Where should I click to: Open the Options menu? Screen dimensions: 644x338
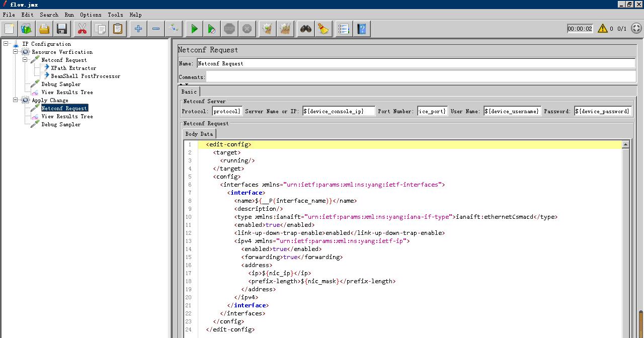(x=91, y=15)
